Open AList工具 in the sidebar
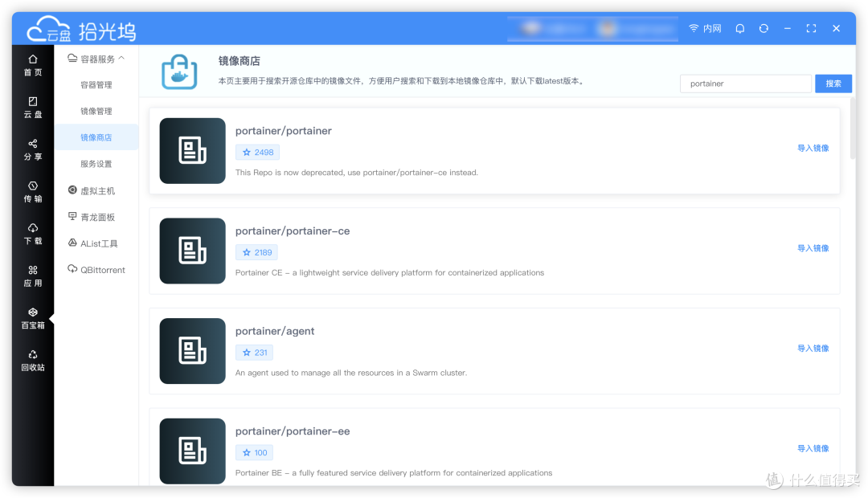Screen dimensions: 868x498 (x=92, y=243)
